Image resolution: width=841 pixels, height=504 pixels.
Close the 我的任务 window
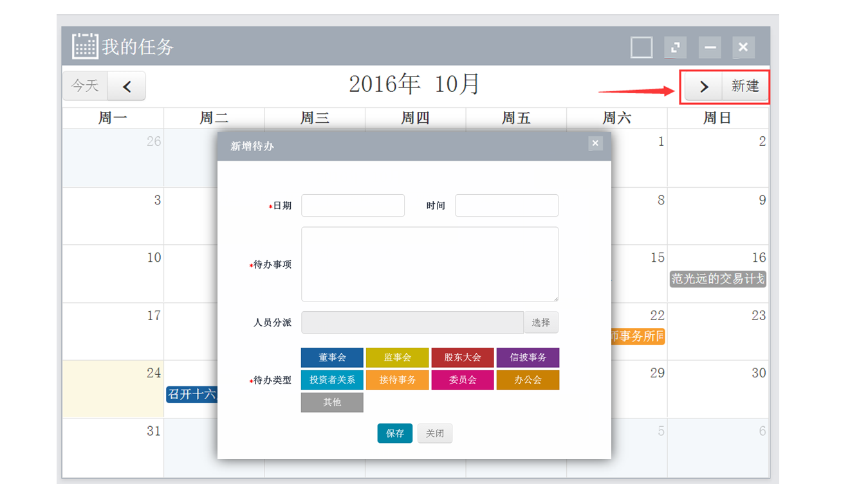743,47
